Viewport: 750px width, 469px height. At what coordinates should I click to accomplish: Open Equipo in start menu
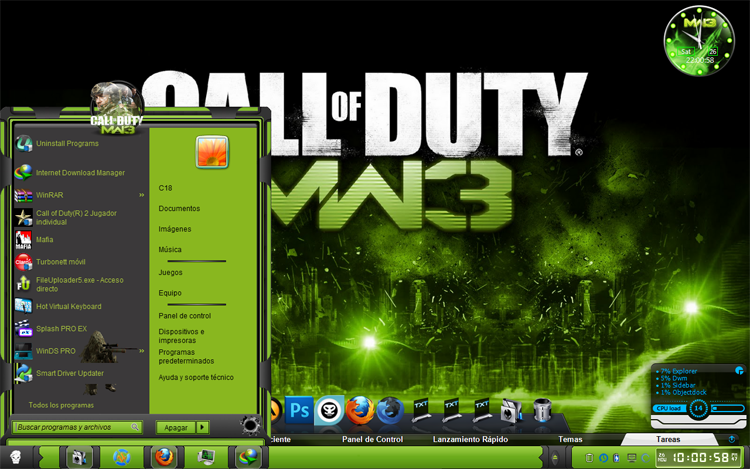[x=170, y=293]
